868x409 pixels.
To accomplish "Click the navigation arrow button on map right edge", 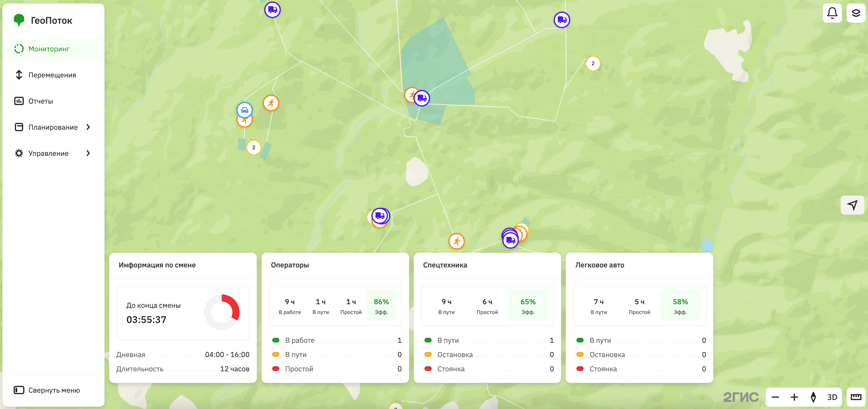I will (852, 205).
